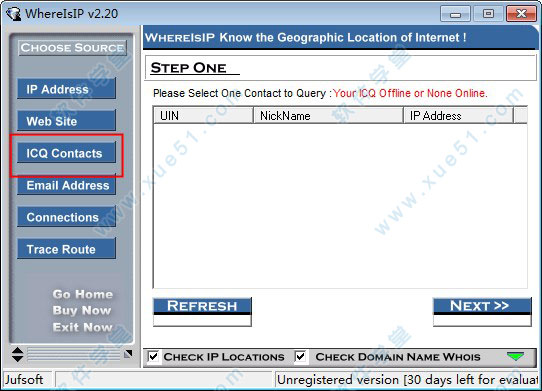
Task: Click the IP Address column header
Action: [x=458, y=115]
